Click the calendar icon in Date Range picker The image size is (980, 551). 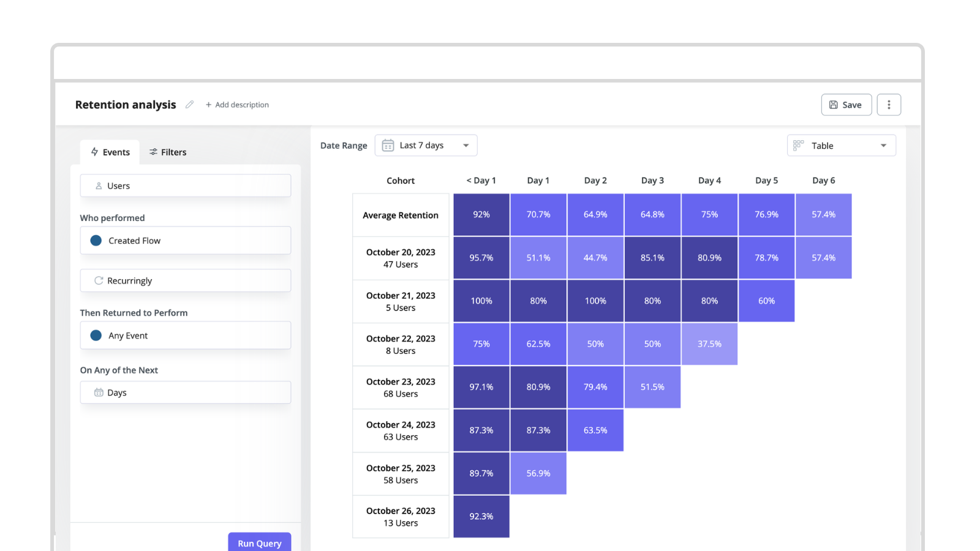coord(387,145)
